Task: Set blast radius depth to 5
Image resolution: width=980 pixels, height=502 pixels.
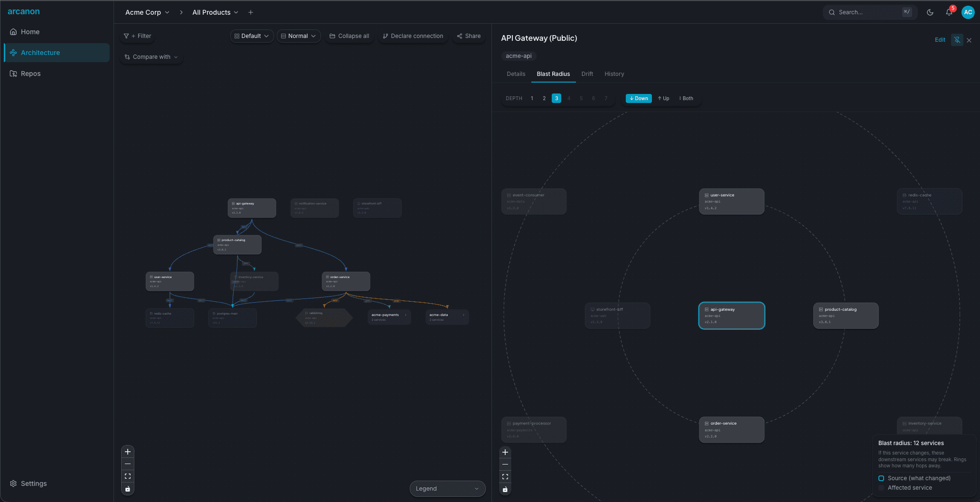Action: 581,98
